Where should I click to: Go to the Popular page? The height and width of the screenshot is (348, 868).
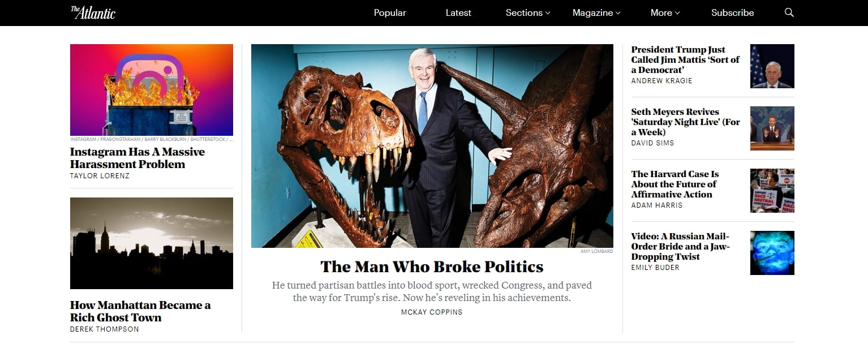390,12
